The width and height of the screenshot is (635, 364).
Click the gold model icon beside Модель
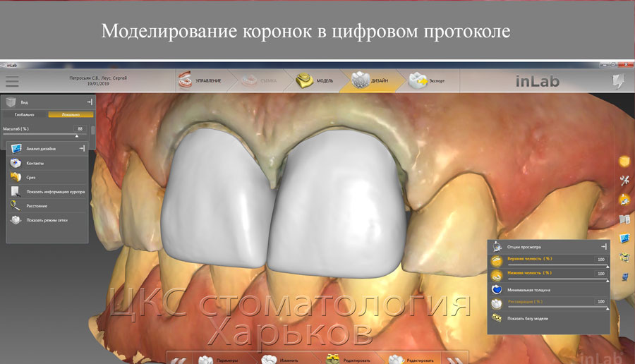[304, 80]
